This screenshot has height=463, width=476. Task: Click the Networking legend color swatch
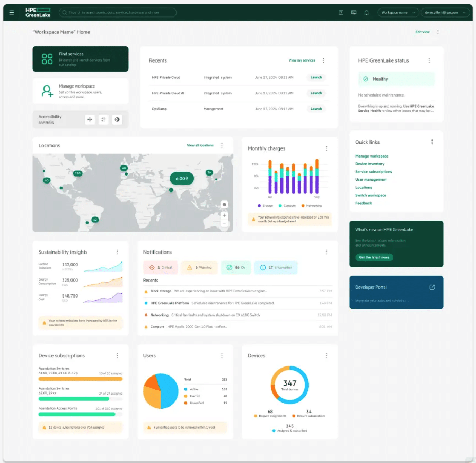pos(303,206)
